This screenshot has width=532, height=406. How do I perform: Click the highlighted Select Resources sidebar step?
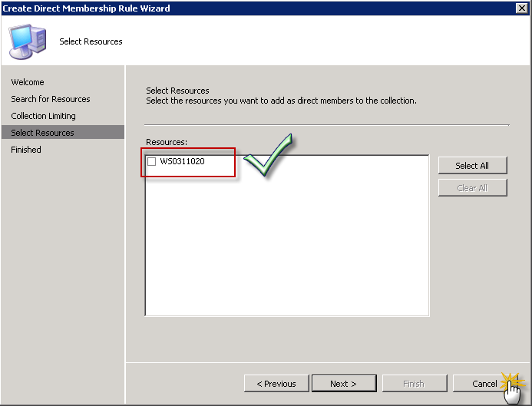click(42, 133)
